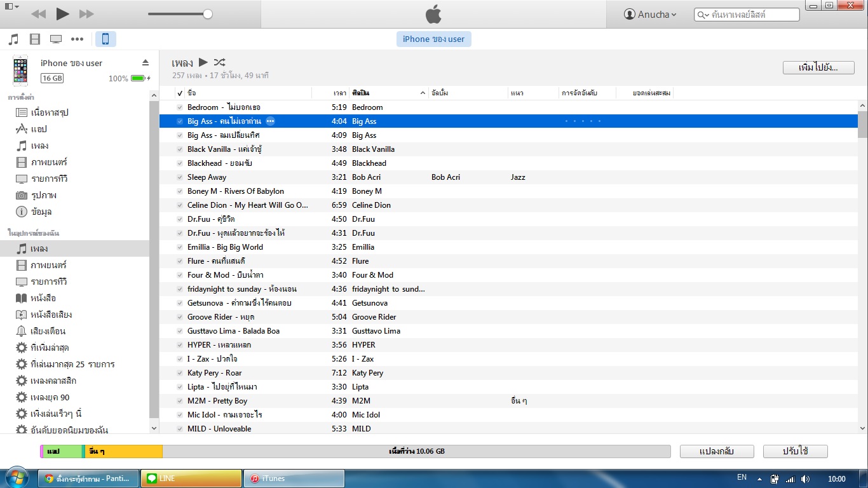Open Windows Start button

[17, 478]
